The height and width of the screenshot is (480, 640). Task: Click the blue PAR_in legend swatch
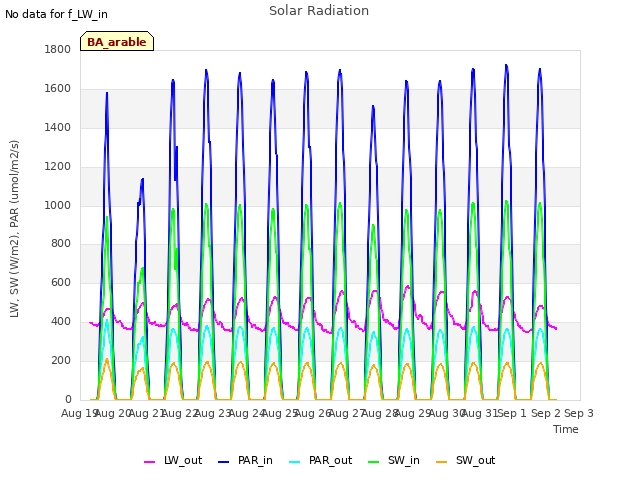point(224,462)
